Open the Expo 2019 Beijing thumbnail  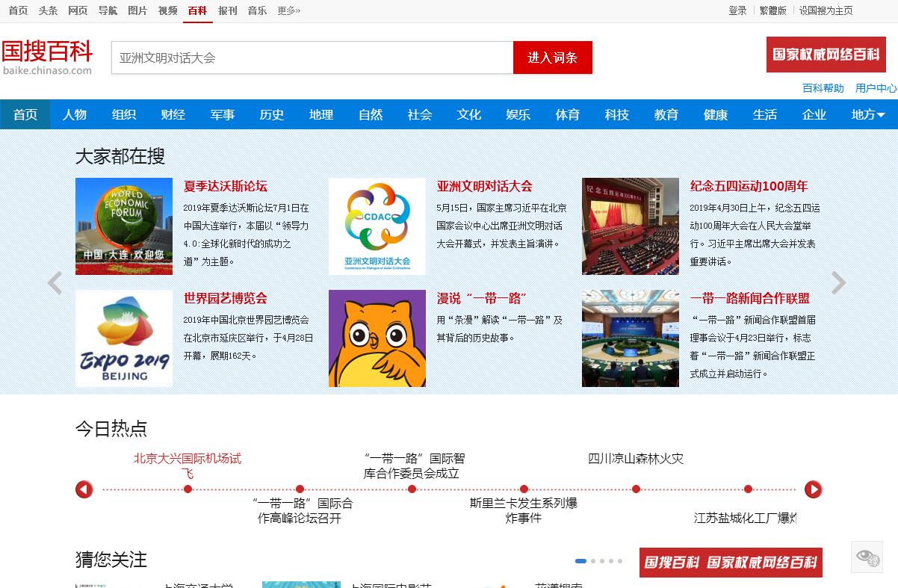123,338
